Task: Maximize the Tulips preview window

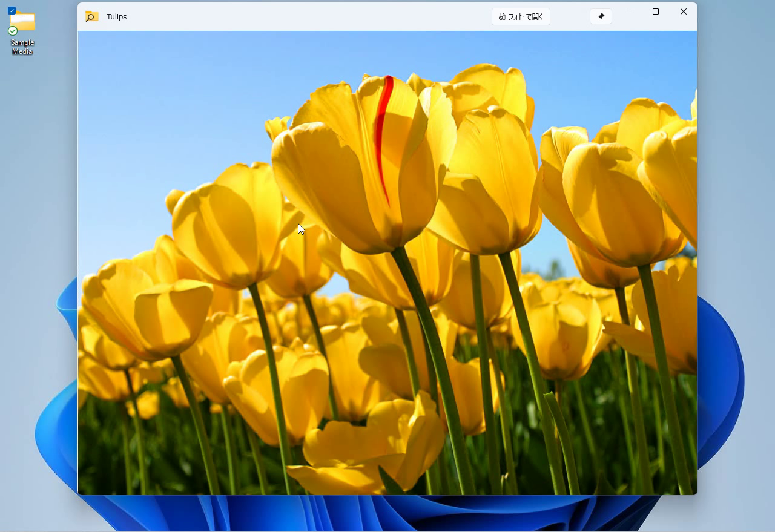Action: tap(655, 11)
